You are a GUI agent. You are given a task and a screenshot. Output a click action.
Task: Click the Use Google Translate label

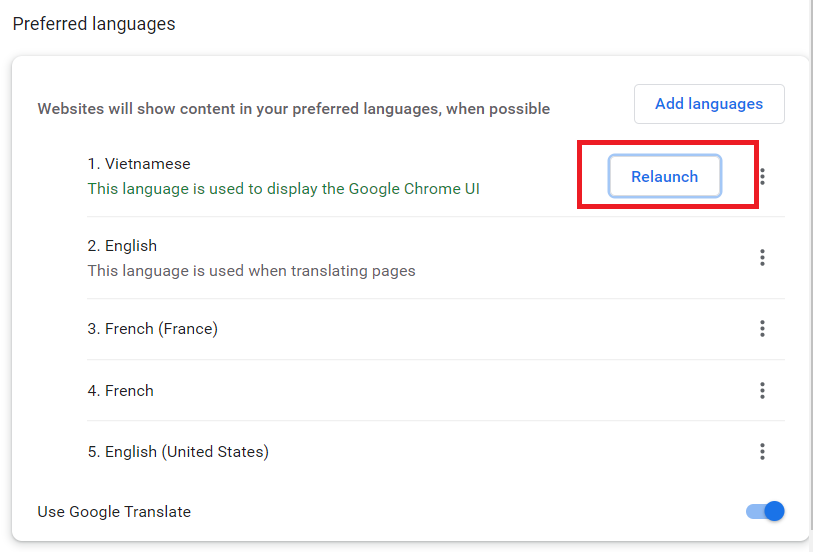coord(114,512)
